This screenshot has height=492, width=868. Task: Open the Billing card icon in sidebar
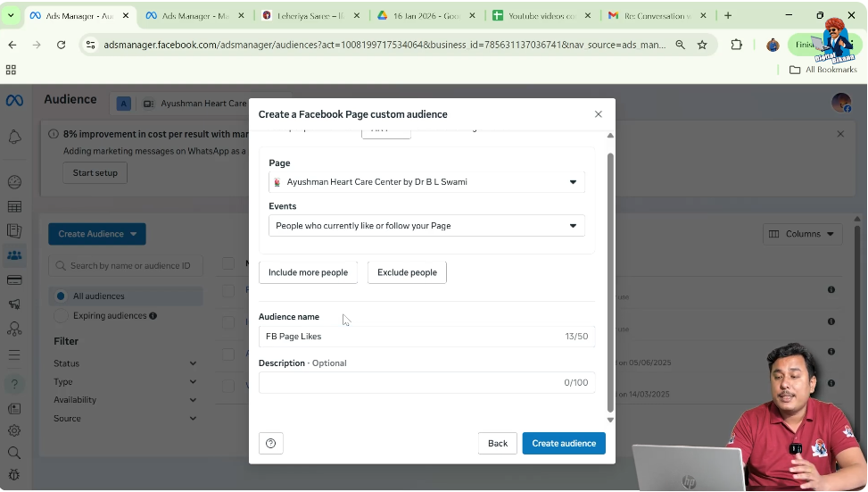coord(14,279)
